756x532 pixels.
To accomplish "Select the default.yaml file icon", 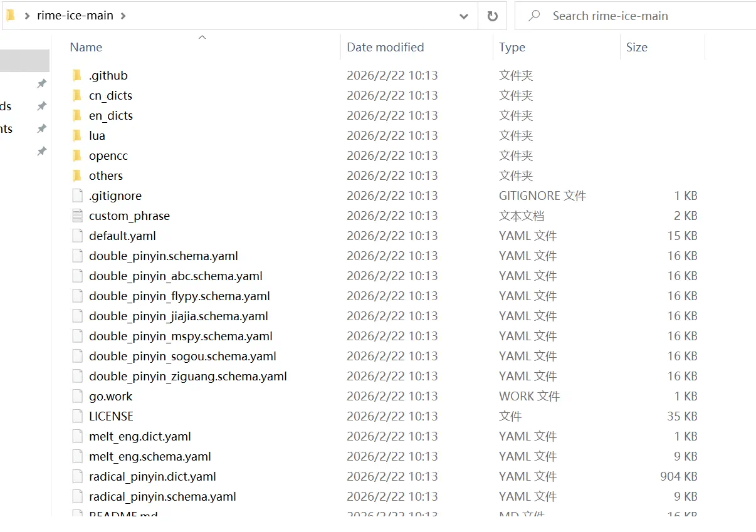I will pos(77,236).
